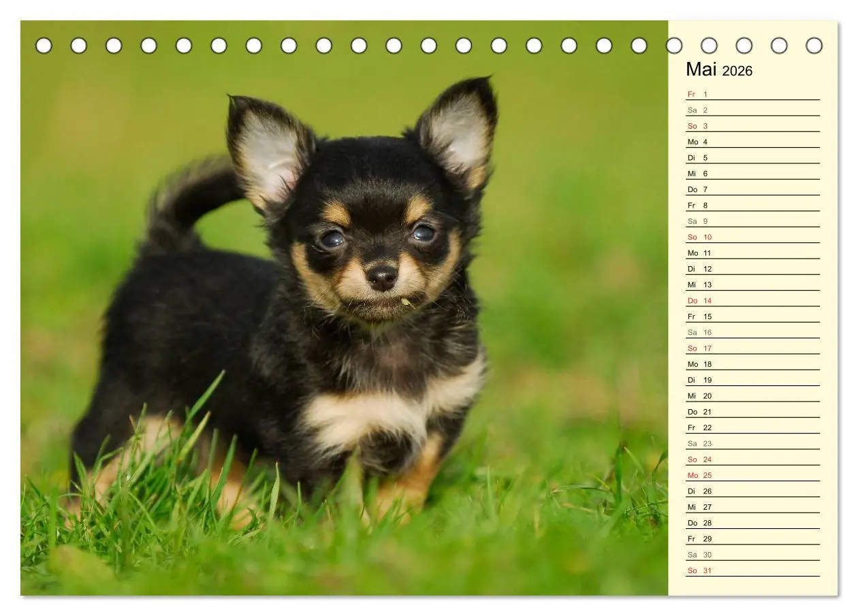Select the 'Sa 9' calendar row
Screen dimensions: 858x616
coord(752,221)
